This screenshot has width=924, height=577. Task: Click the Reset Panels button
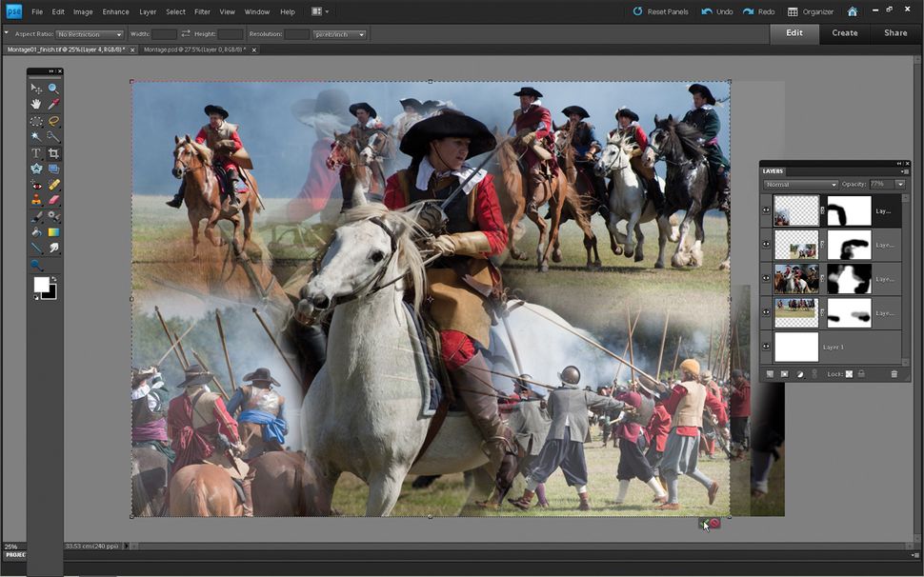660,11
